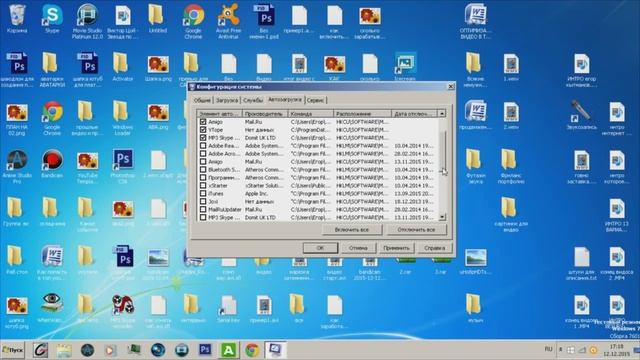Click the startup list scrollbar thumb
Image resolution: width=640 pixels, height=360 pixels.
[x=442, y=151]
